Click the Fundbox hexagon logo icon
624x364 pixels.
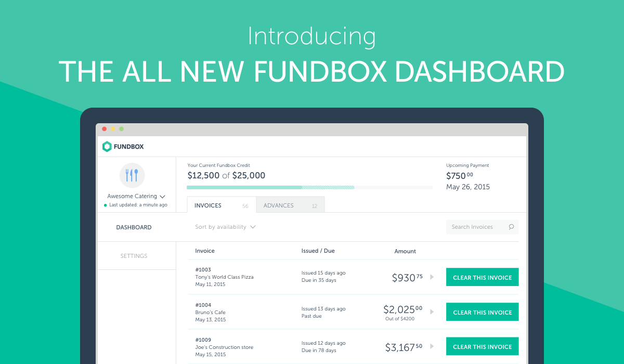[x=107, y=147]
